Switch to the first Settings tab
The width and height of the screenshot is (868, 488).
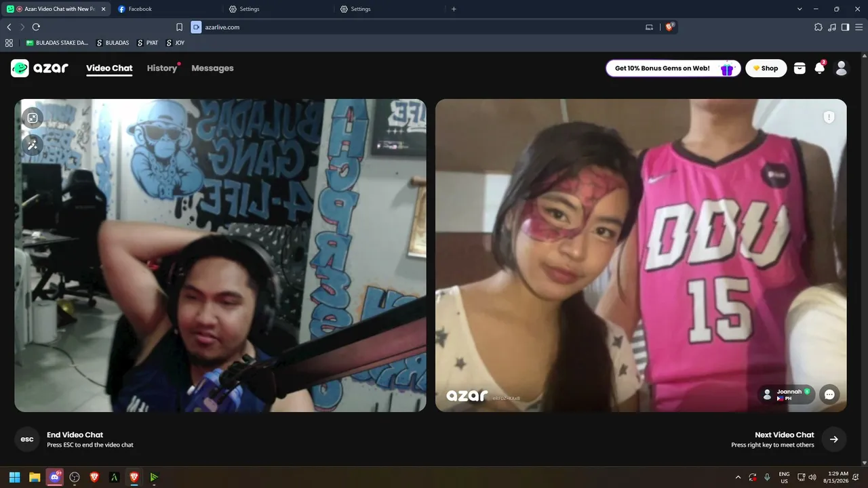277,9
